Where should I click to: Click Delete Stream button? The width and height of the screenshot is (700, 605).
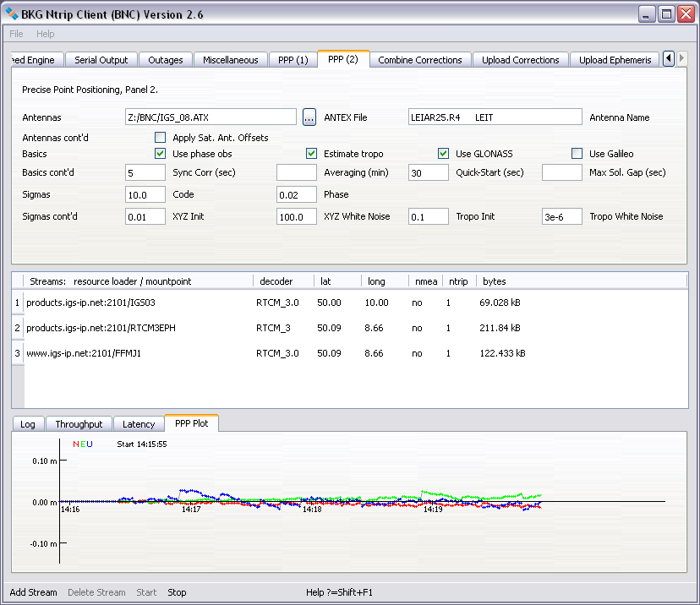tap(96, 592)
